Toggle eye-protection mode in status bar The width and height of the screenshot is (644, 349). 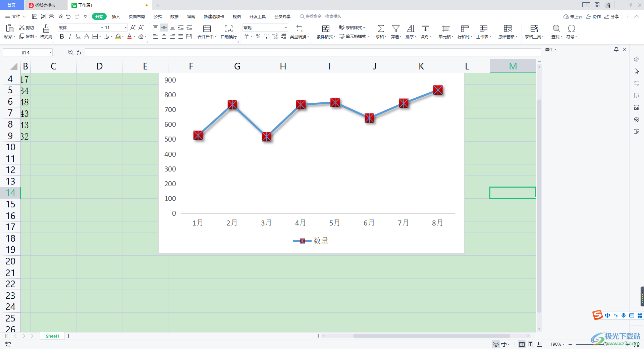click(x=496, y=344)
